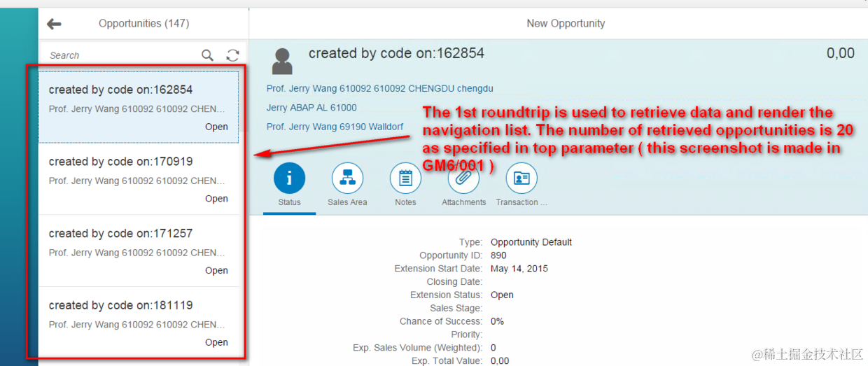Click Exp. Sales Volume (Weighted) value 0
The height and width of the screenshot is (366, 868).
point(493,348)
